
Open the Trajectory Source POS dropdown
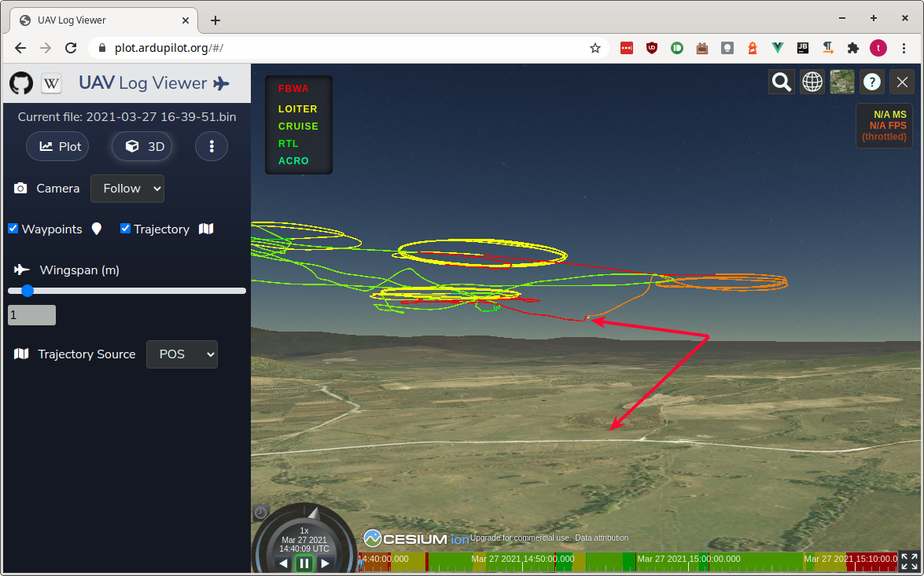(x=182, y=354)
